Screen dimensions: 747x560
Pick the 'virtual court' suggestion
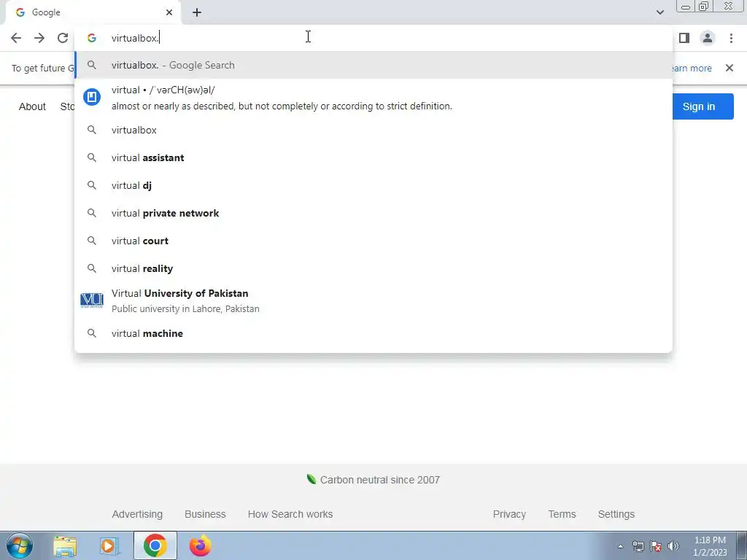pos(373,241)
